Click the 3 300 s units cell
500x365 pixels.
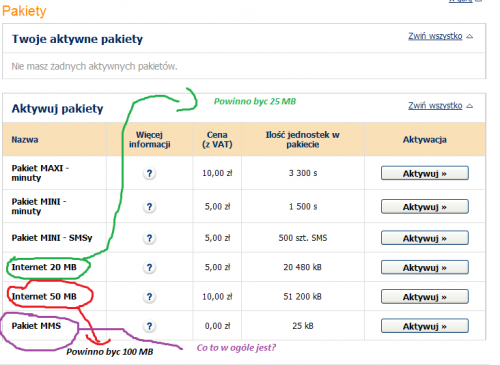pos(303,173)
